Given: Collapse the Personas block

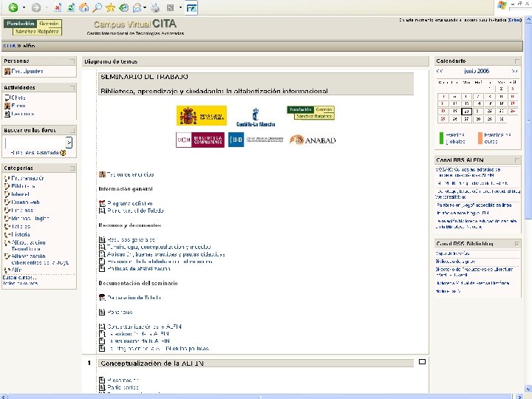Looking at the screenshot, I should (x=72, y=61).
